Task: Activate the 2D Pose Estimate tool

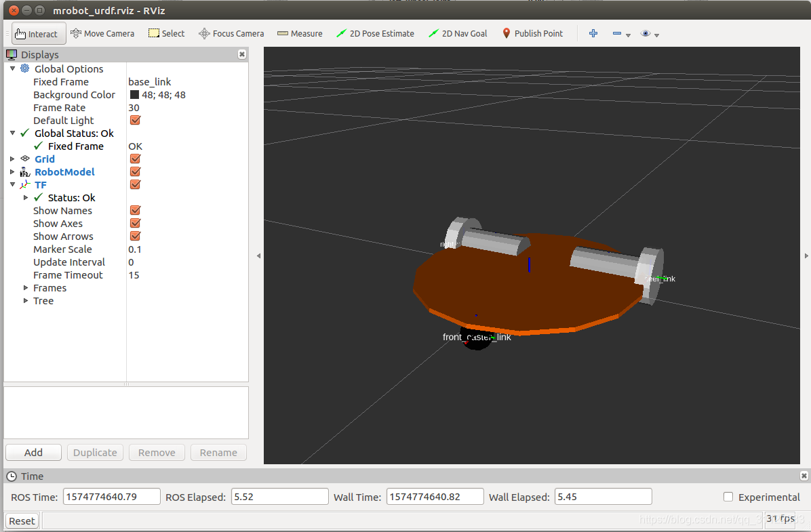Action: 376,34
